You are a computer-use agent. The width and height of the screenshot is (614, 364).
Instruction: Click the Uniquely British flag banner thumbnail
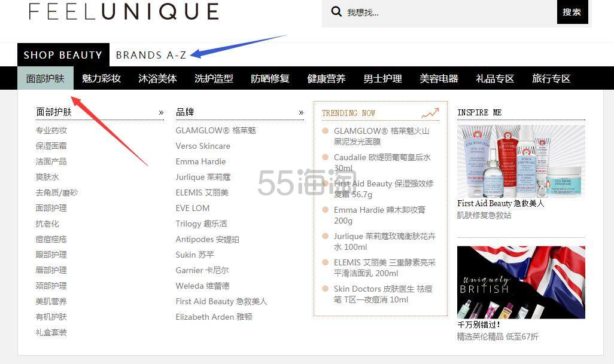[521, 282]
